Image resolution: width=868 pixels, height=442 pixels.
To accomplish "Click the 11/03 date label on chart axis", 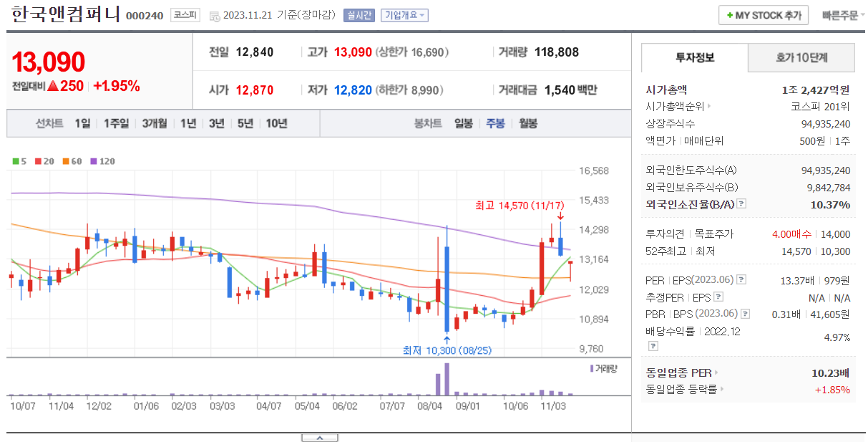I will [553, 406].
